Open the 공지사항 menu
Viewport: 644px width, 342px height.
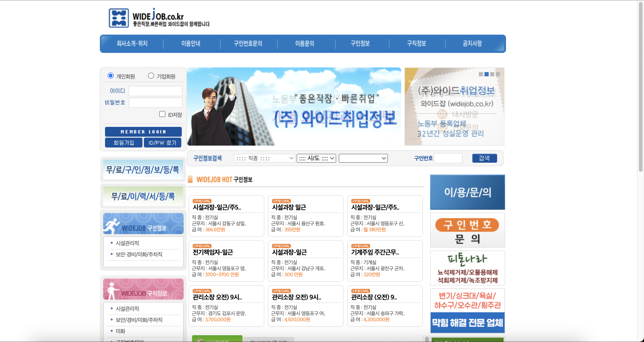pos(472,44)
